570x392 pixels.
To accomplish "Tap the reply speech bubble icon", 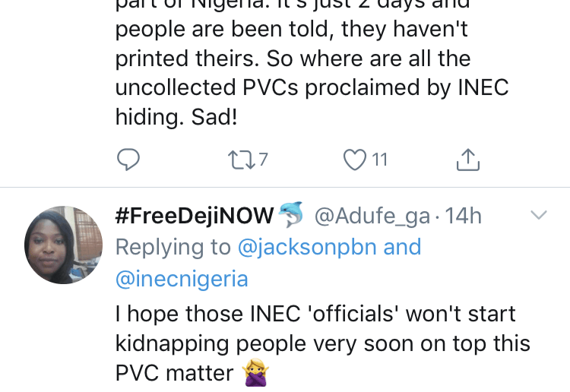I will [x=128, y=160].
